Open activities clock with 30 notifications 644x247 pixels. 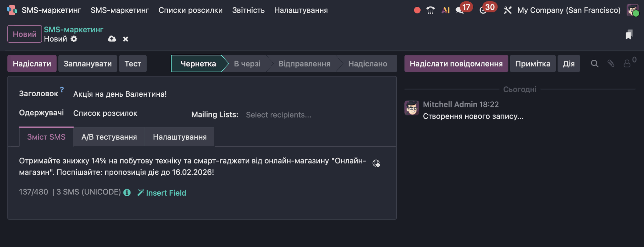tap(483, 10)
